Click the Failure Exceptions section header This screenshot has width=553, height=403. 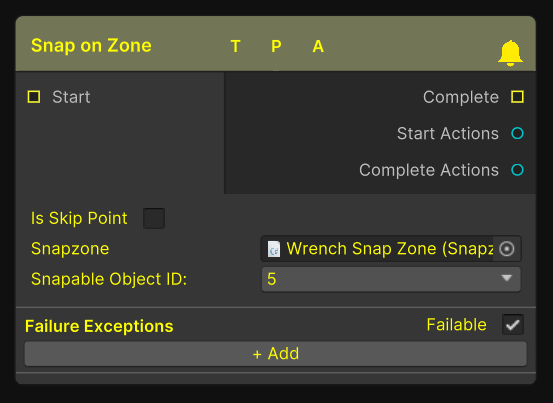coord(99,326)
